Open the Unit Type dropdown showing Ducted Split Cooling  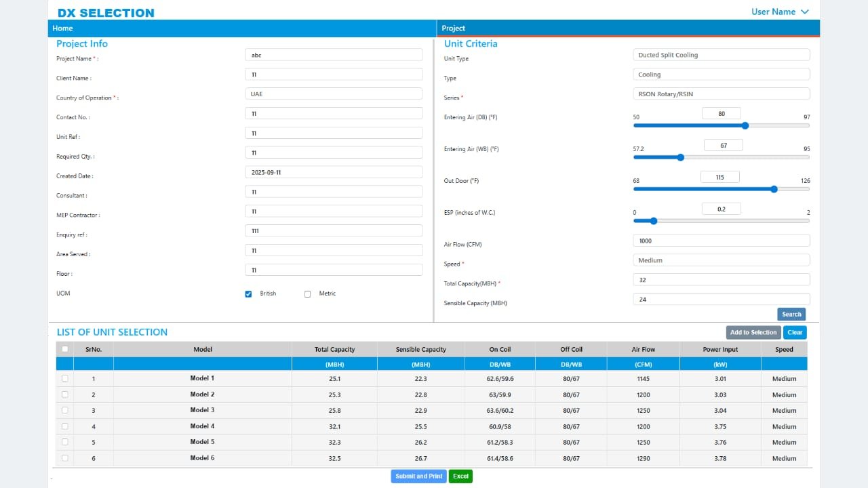click(x=722, y=55)
